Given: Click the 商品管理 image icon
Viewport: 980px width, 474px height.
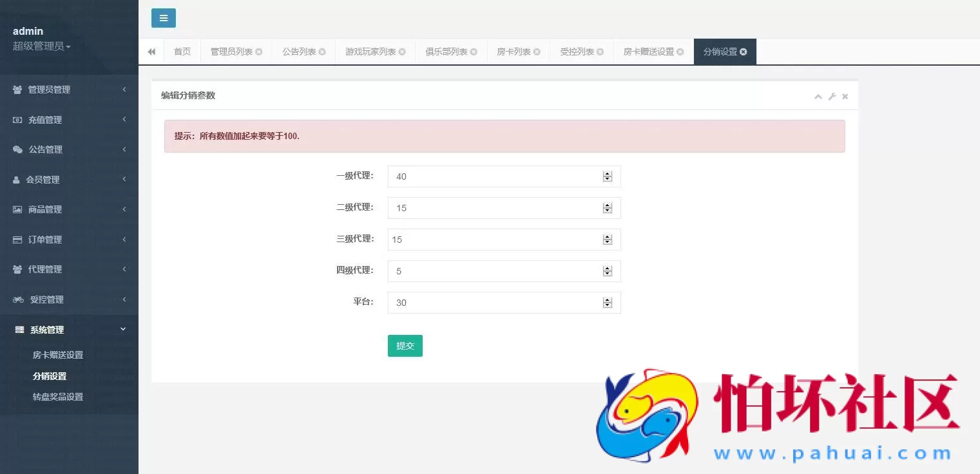Looking at the screenshot, I should point(16,209).
